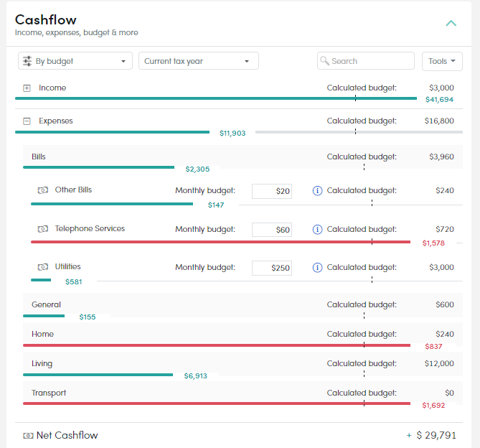Click into the Search box
Screen dimensions: 480x448
366,61
